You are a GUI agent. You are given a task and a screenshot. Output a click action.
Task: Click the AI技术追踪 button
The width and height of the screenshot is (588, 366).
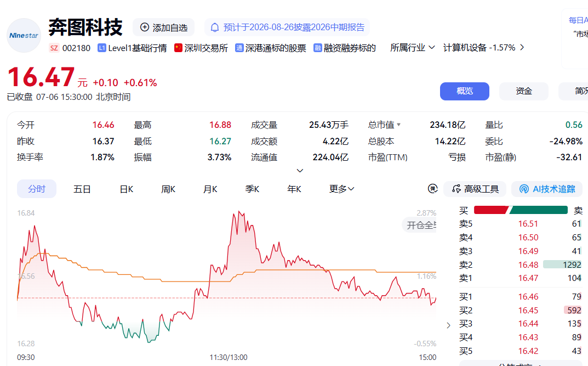(x=548, y=189)
